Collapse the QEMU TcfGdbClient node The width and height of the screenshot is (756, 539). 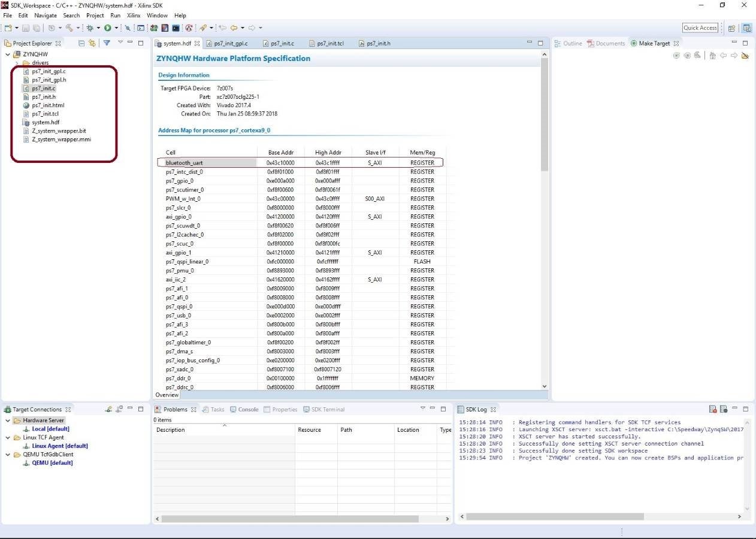point(8,454)
